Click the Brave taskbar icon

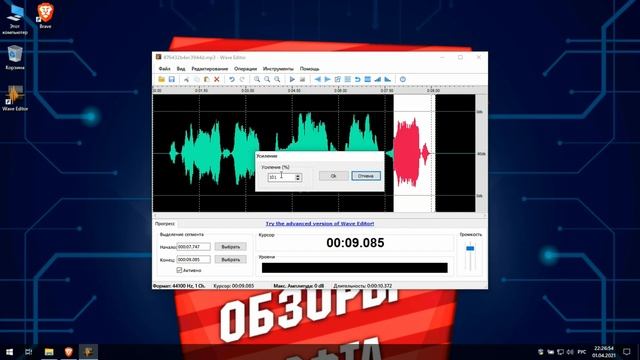coord(69,351)
